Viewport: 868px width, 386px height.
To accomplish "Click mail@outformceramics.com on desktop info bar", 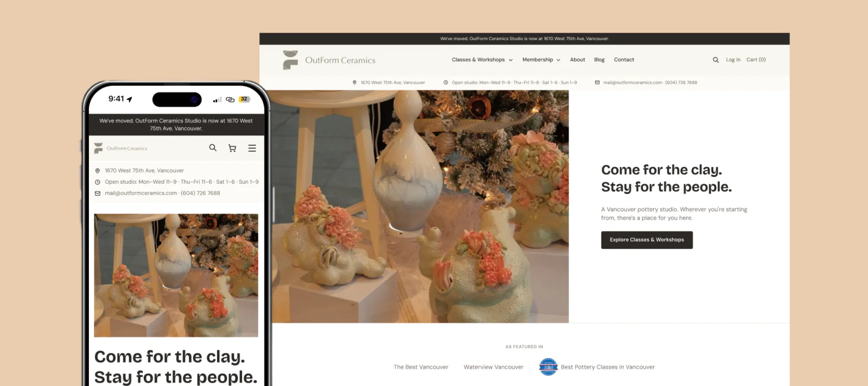I will [x=633, y=82].
